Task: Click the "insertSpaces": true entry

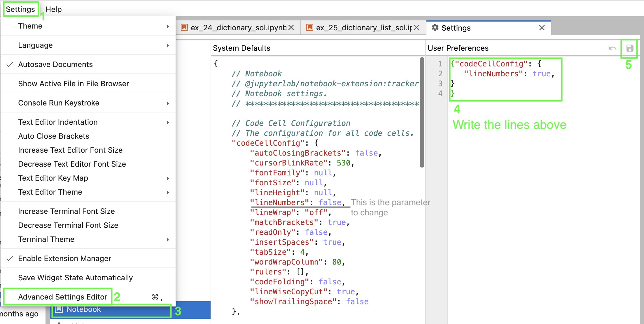Action: coord(297,242)
